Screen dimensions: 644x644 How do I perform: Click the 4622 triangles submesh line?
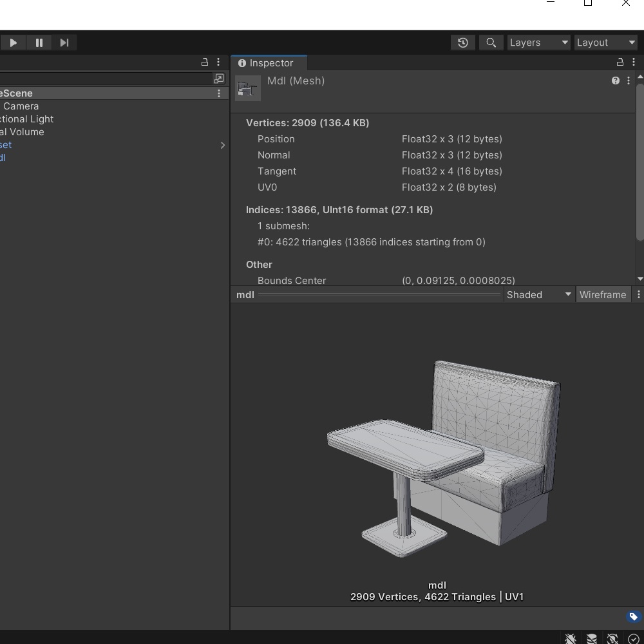(x=372, y=242)
